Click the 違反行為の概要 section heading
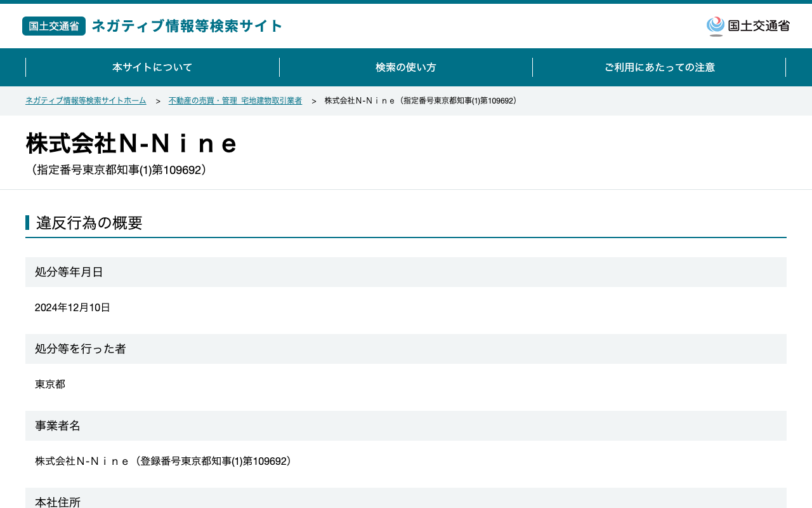 click(89, 223)
